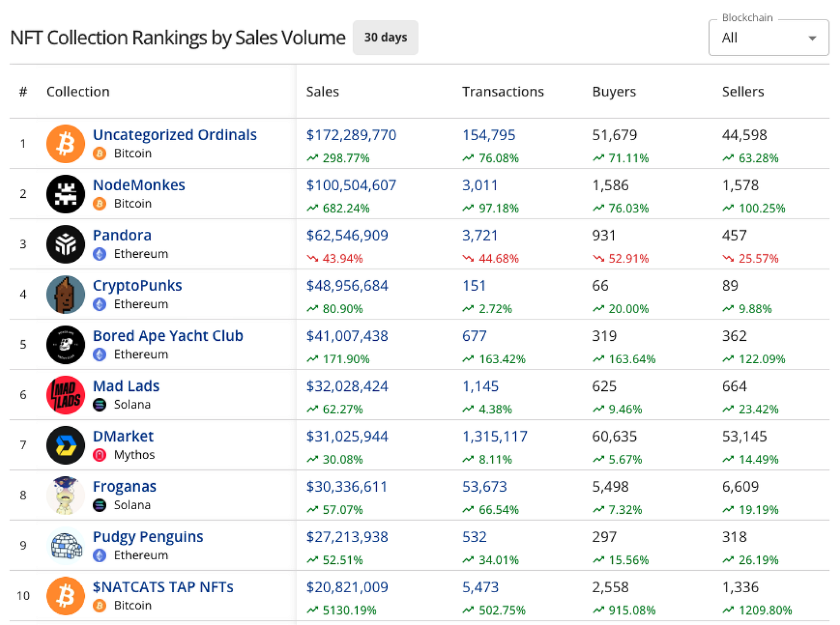Sort by the Sellers column header

743,92
